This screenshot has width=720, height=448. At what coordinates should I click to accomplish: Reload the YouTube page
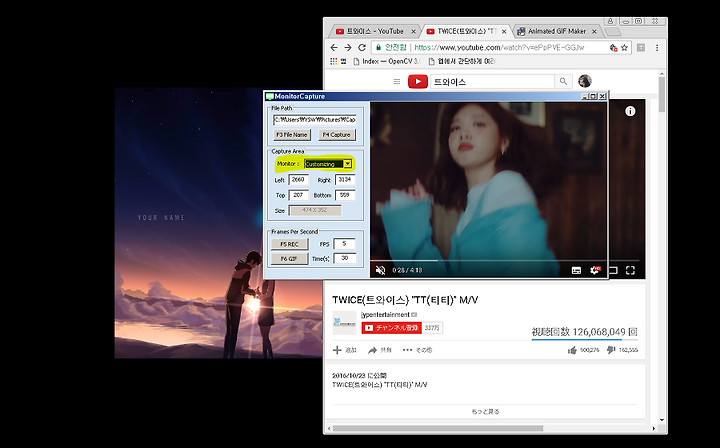362,47
